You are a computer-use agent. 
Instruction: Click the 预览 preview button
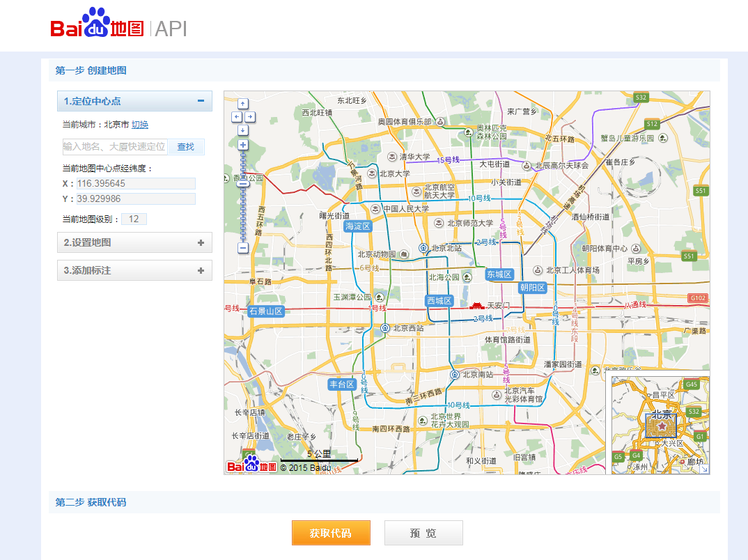tap(423, 533)
